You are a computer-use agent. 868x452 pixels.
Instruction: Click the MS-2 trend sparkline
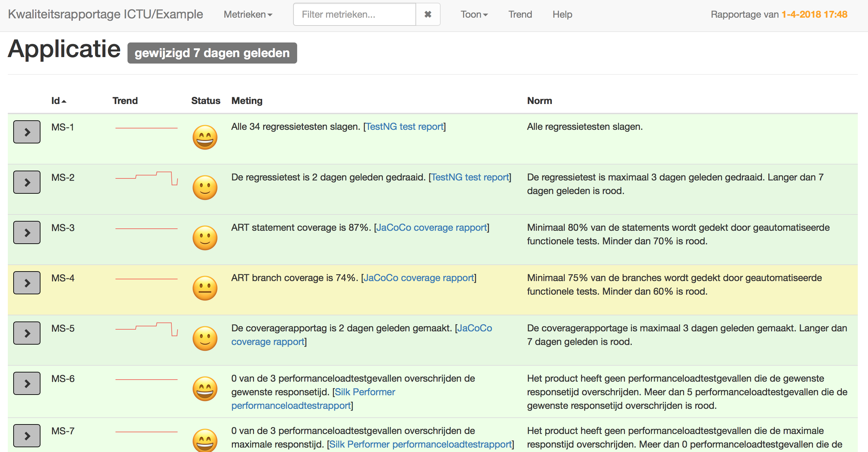click(x=147, y=178)
